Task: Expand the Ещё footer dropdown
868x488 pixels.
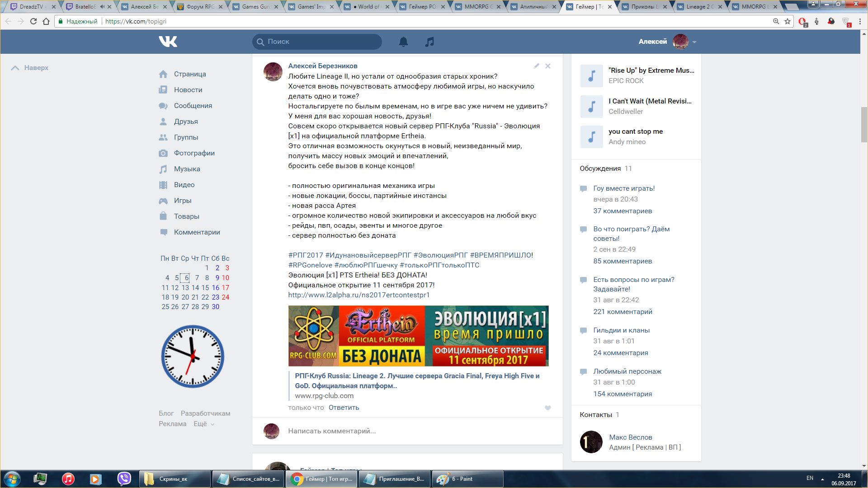Action: (x=204, y=424)
